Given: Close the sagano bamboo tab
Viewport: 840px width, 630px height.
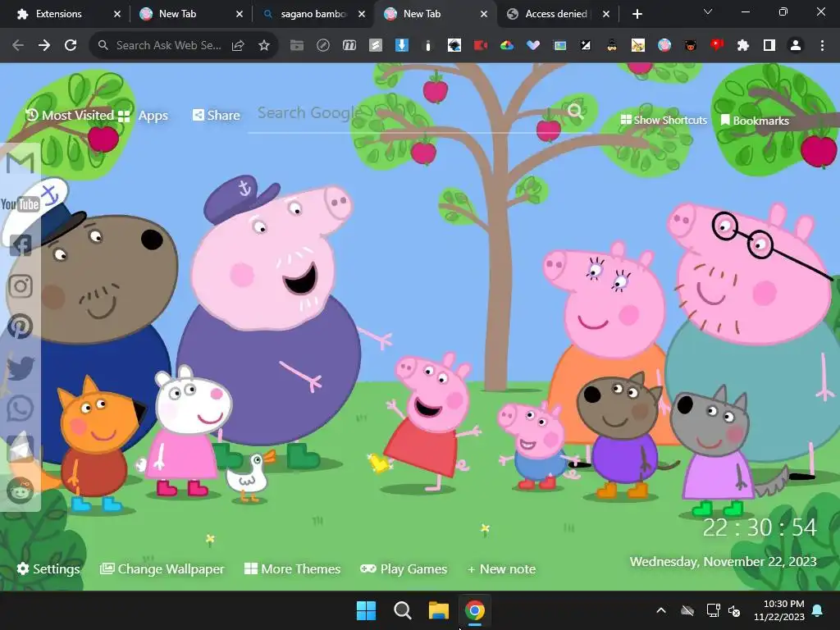Looking at the screenshot, I should point(362,14).
